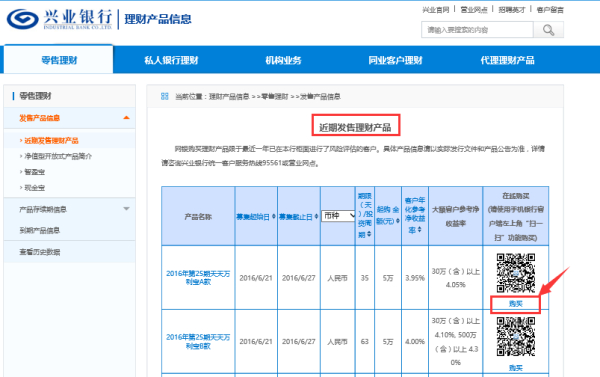
Task: Select 净值型开放式产品简介 in sidebar
Action: [58, 156]
